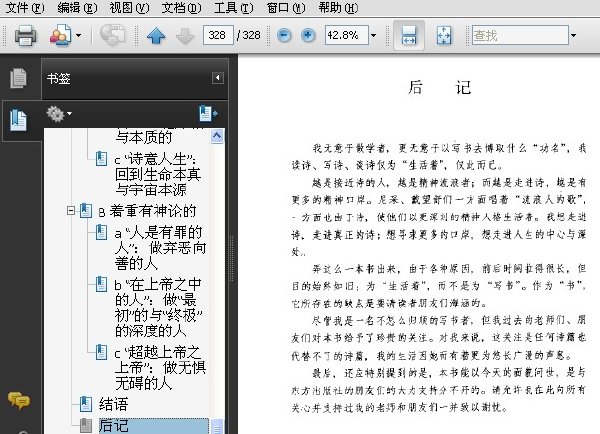This screenshot has height=434, width=600.
Task: Click the bookmark icon beside c "诗意人生"
Action: pyautogui.click(x=101, y=158)
